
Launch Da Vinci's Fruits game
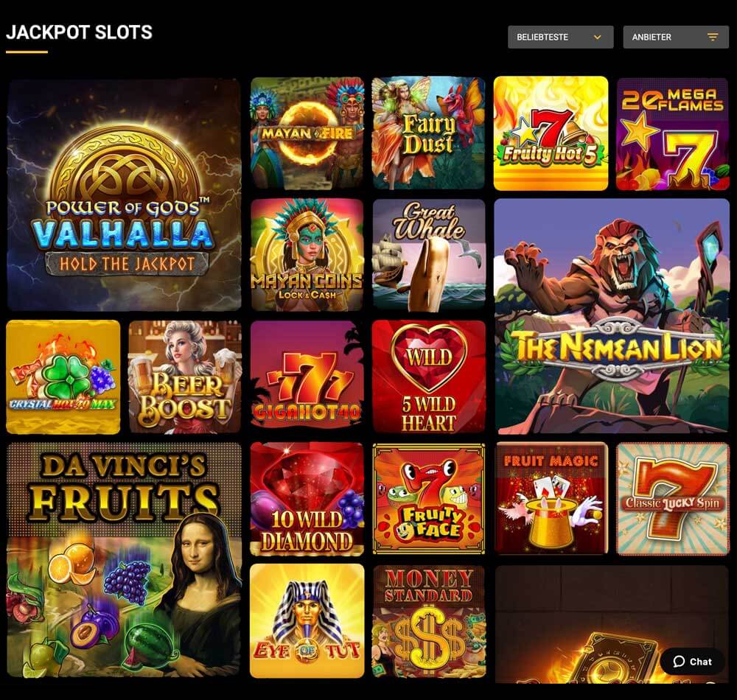pyautogui.click(x=124, y=559)
